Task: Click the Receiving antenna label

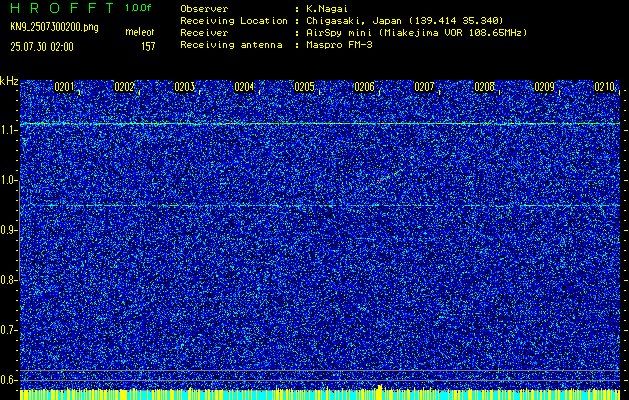Action: coord(231,45)
